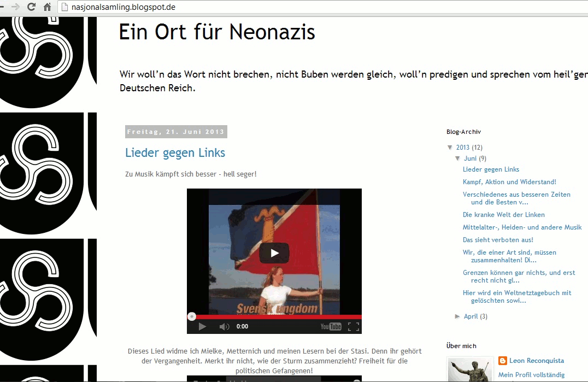
Task: Click the 'Blog-Archiv' heading
Action: point(463,132)
